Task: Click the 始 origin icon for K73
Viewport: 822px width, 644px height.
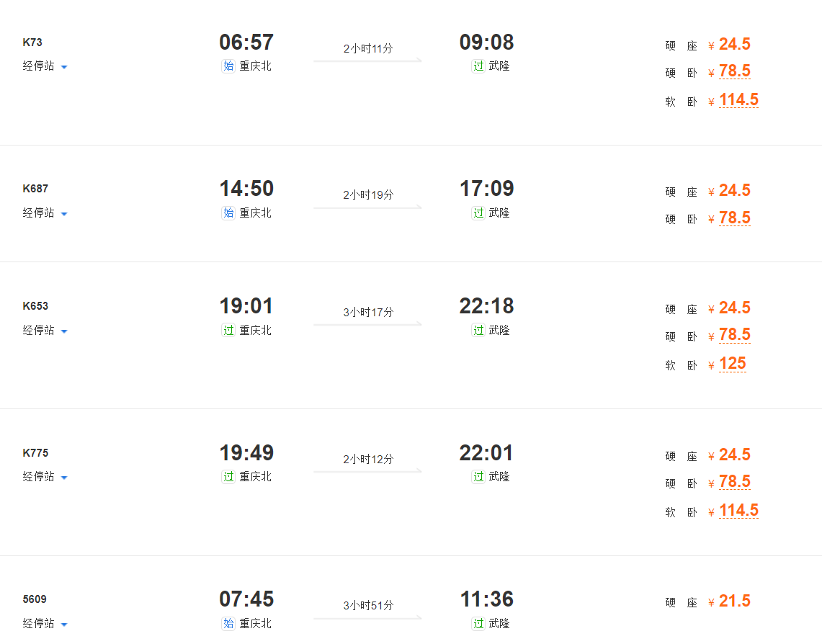Action: click(x=228, y=66)
